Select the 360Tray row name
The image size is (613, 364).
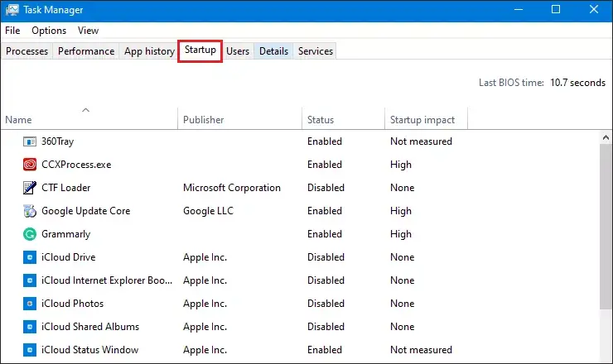click(x=57, y=141)
